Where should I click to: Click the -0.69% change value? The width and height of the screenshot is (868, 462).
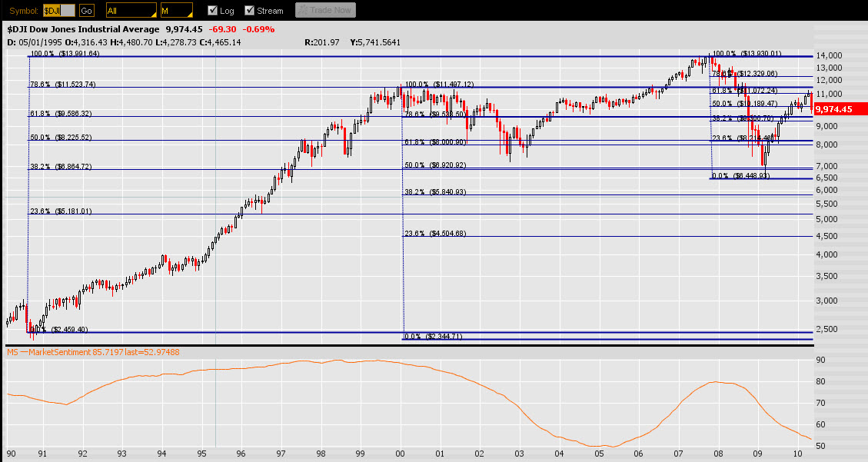[x=258, y=29]
